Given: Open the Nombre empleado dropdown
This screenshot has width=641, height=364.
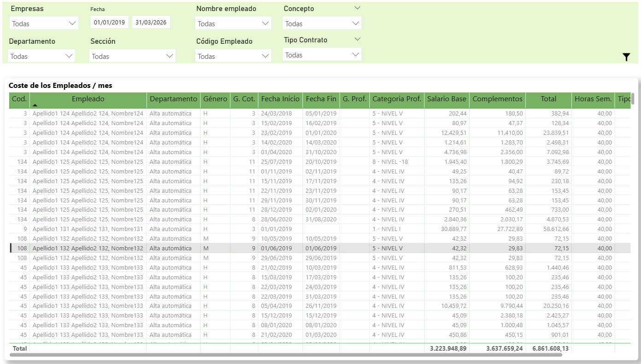Looking at the screenshot, I should pyautogui.click(x=233, y=23).
